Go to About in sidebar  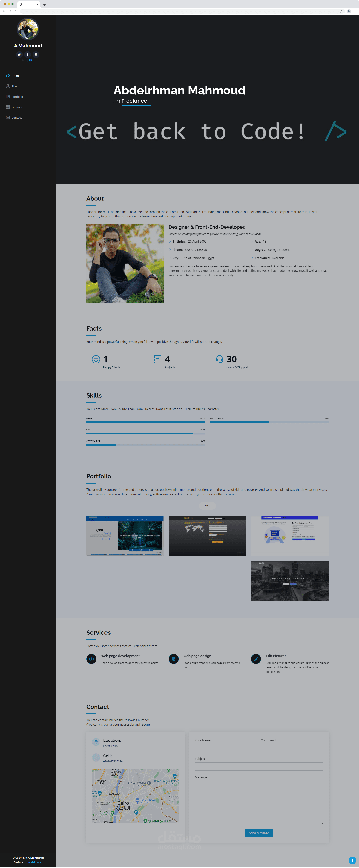(15, 86)
